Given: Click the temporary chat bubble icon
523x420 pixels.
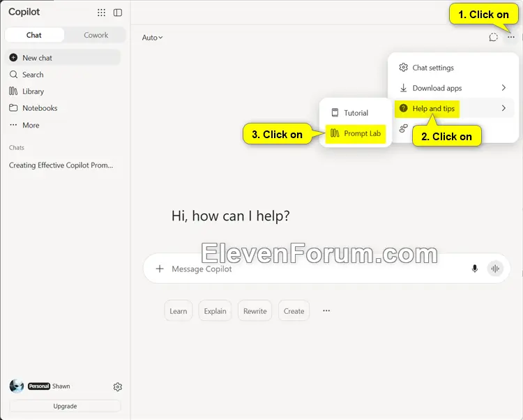Looking at the screenshot, I should [x=493, y=37].
